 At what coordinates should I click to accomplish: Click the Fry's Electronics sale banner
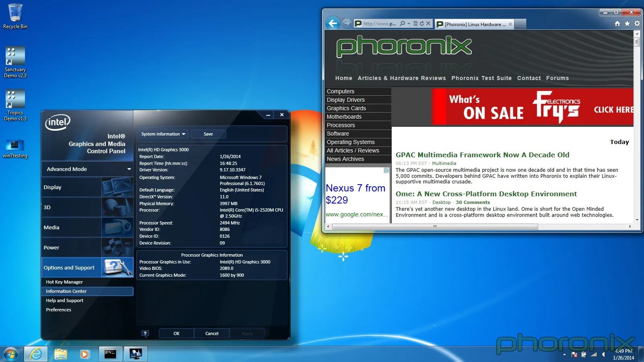[x=533, y=107]
